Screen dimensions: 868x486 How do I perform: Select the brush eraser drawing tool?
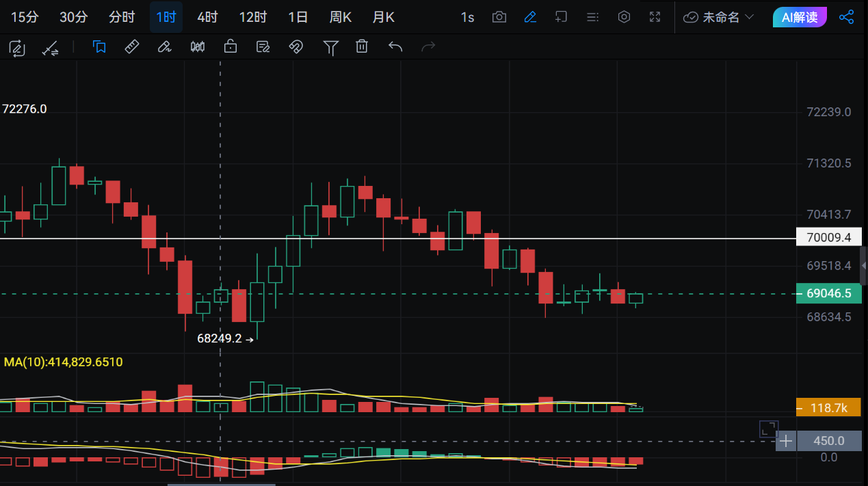pyautogui.click(x=164, y=47)
